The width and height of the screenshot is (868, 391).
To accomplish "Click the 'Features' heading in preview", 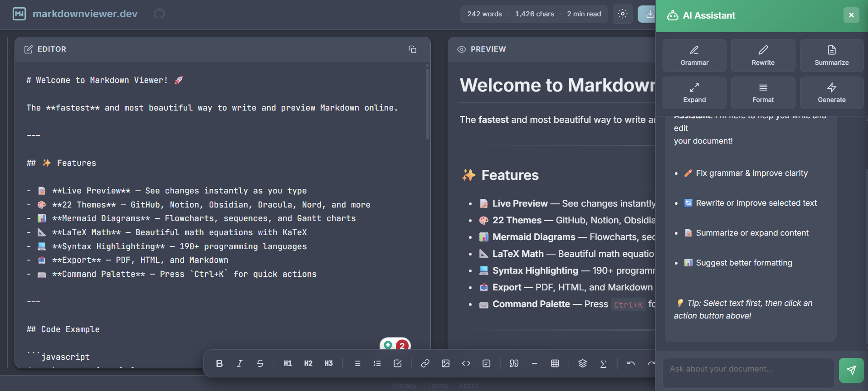I will (x=510, y=175).
